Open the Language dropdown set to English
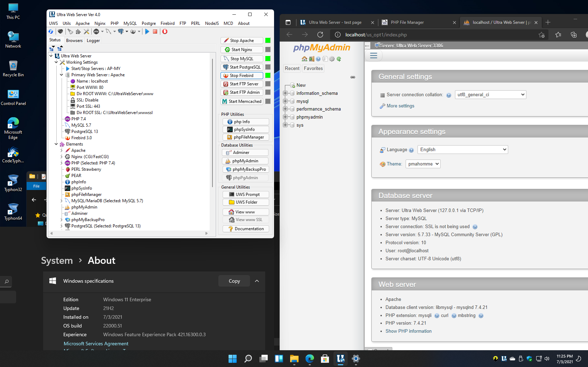The height and width of the screenshot is (367, 588). pos(463,149)
